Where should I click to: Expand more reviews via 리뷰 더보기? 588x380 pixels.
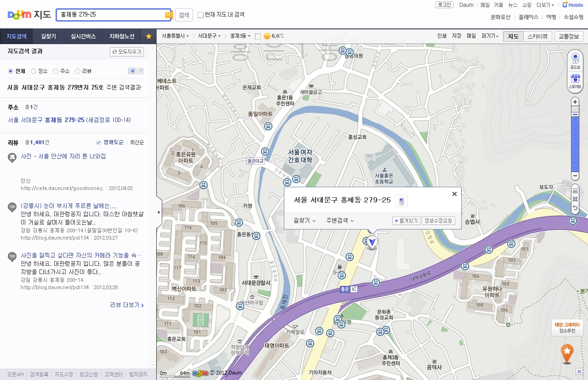[x=127, y=305]
